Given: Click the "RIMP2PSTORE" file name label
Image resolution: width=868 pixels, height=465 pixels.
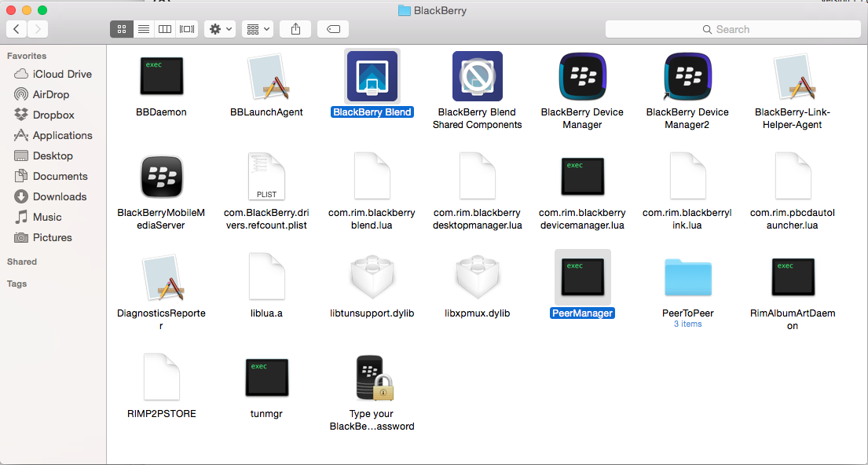Looking at the screenshot, I should tap(161, 413).
